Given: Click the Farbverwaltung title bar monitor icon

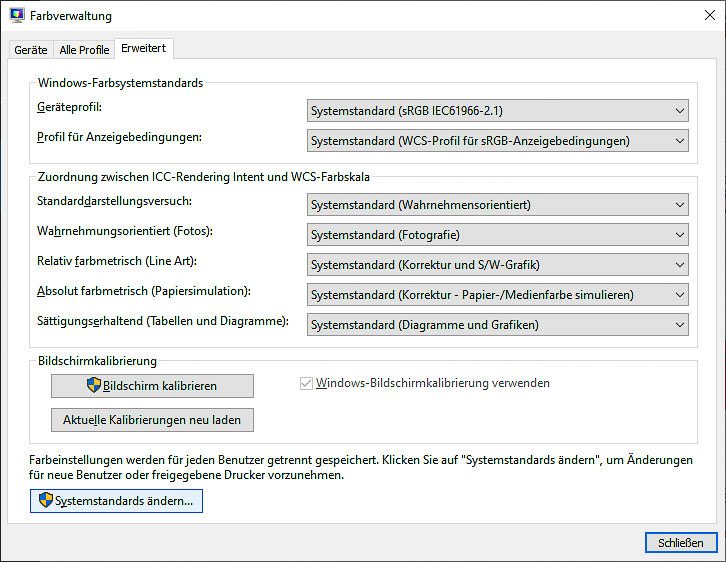Looking at the screenshot, I should pos(17,15).
